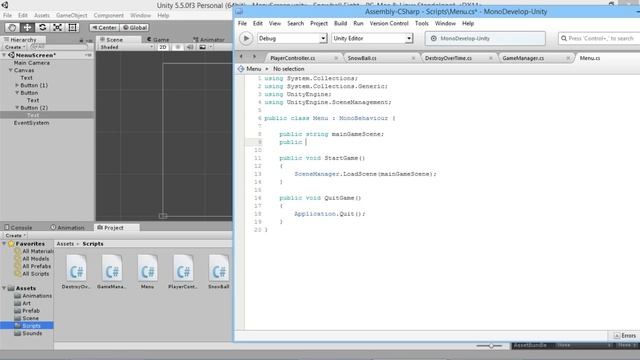Select the Rotate tool in Unity toolbar
Viewport: 640px width, 360px height.
[x=42, y=27]
